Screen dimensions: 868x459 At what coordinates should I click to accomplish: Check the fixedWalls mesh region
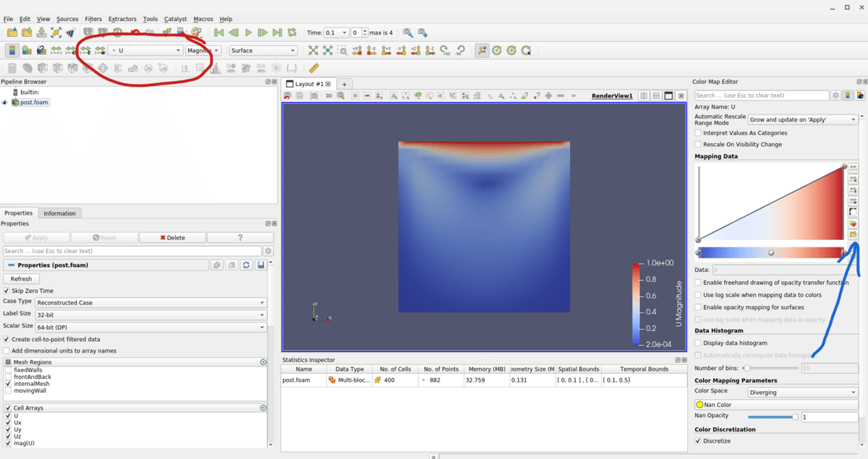pyautogui.click(x=9, y=370)
